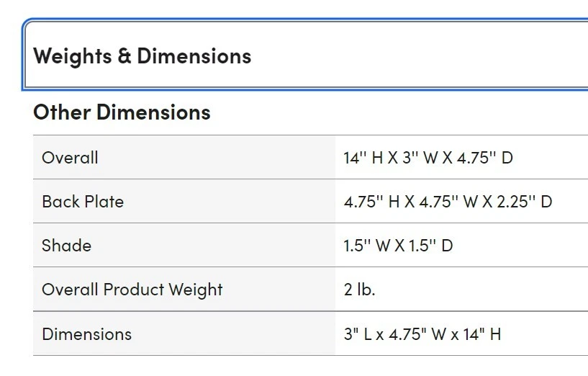This screenshot has height=376, width=588.
Task: Select the "Shade" row label
Action: 66,246
